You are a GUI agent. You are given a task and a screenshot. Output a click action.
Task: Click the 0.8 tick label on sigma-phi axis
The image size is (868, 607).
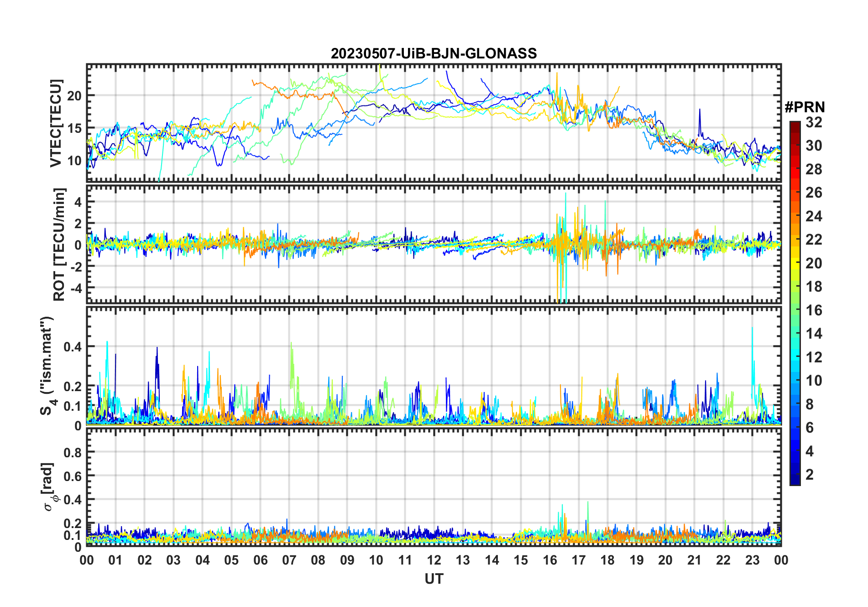[73, 452]
